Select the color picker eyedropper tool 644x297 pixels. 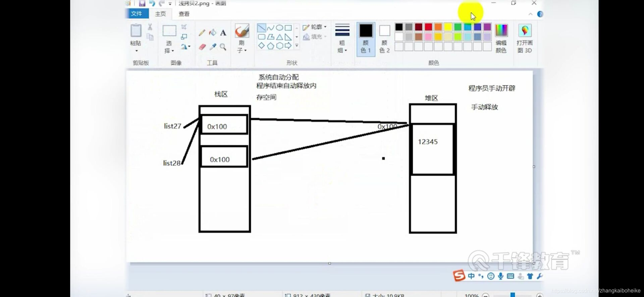[x=213, y=47]
